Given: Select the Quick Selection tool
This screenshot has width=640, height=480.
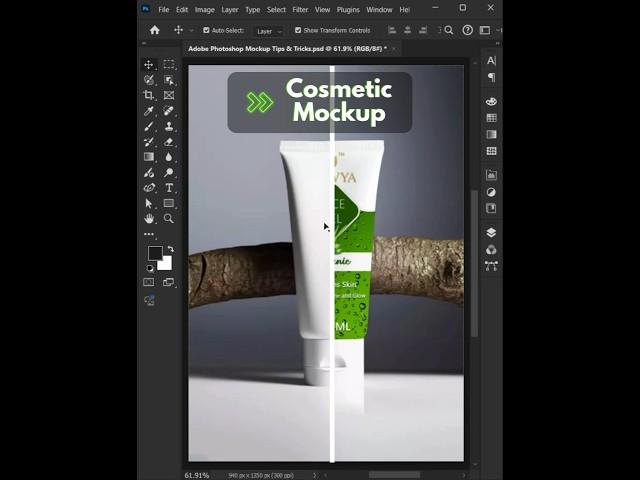Looking at the screenshot, I should [x=149, y=80].
